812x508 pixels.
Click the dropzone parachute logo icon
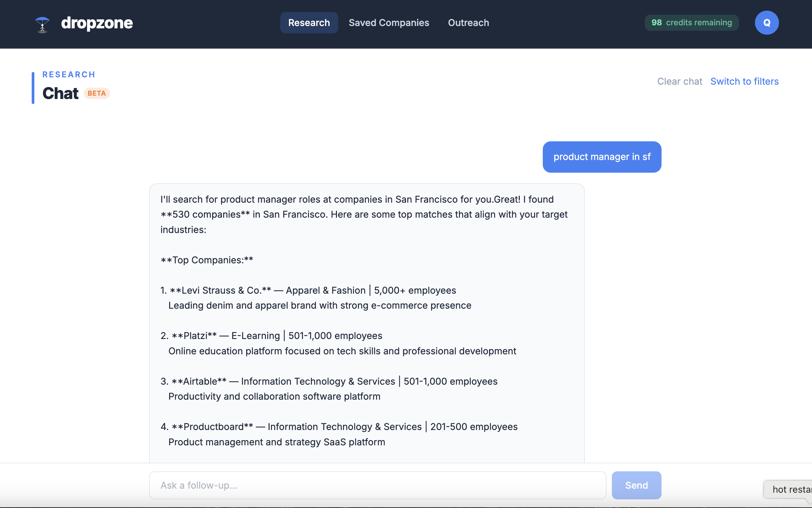[x=42, y=24]
